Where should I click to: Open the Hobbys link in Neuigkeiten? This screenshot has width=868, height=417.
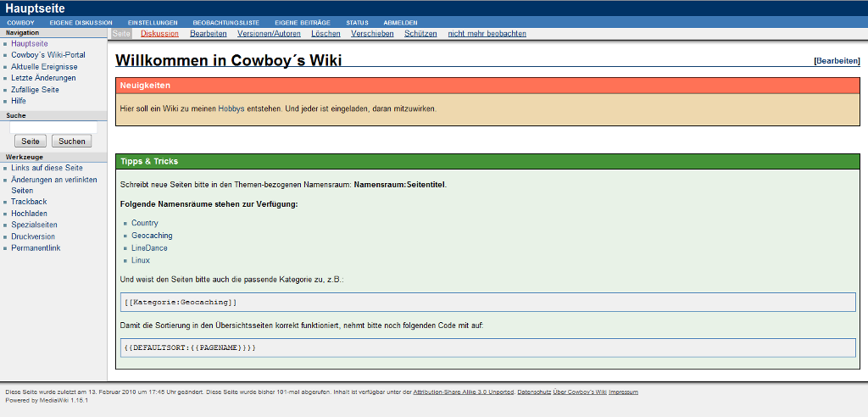231,109
